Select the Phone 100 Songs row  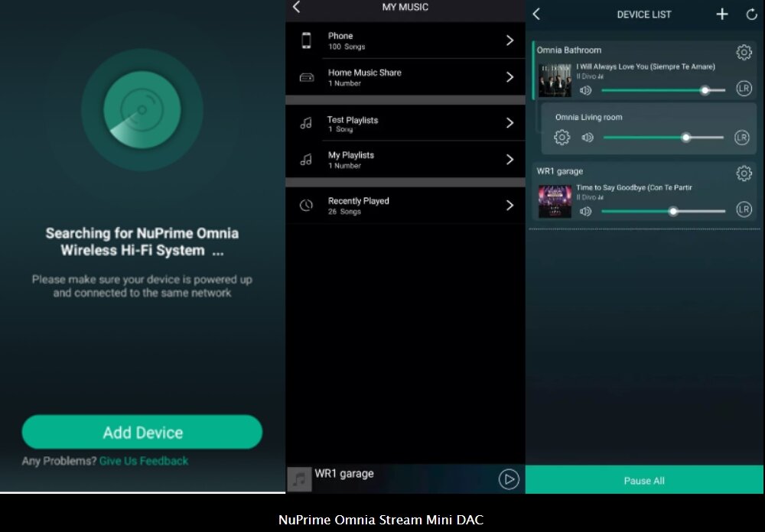[x=405, y=41]
